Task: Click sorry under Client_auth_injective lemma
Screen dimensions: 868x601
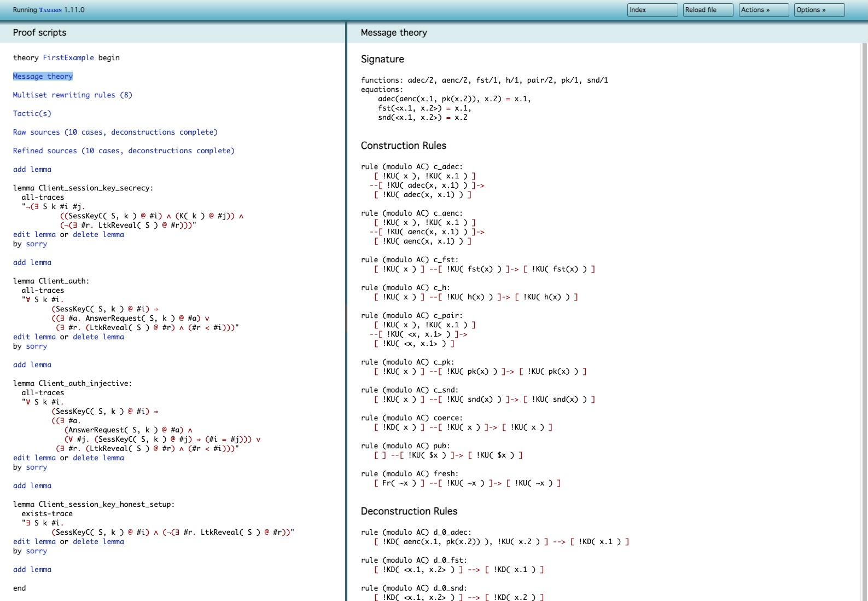Action: pyautogui.click(x=37, y=467)
